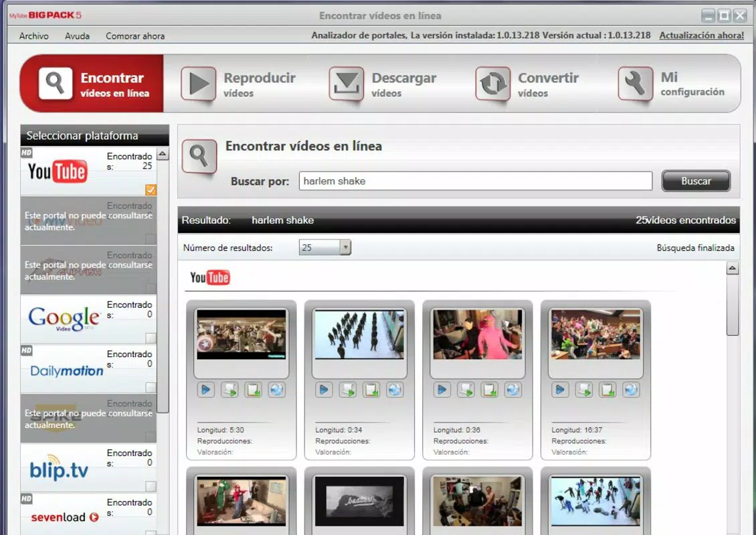This screenshot has height=535, width=756.
Task: Open the Comprar ahora menu
Action: point(135,35)
